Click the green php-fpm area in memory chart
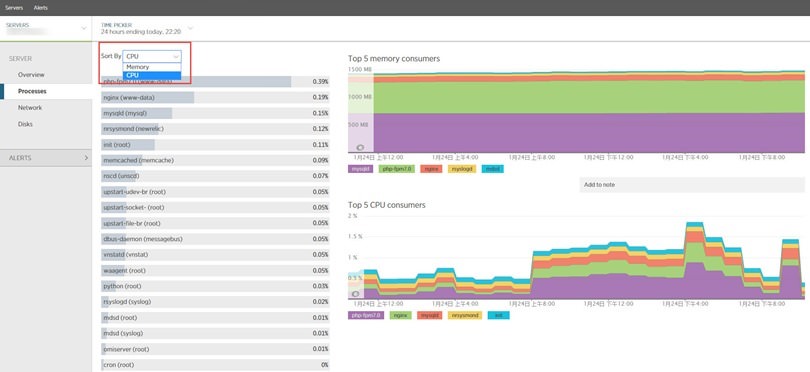The height and width of the screenshot is (372, 810). point(589,97)
